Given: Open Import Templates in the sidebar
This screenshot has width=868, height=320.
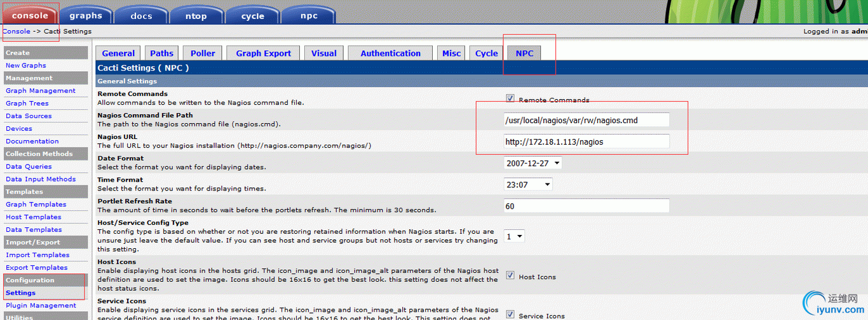Looking at the screenshot, I should click(x=37, y=255).
